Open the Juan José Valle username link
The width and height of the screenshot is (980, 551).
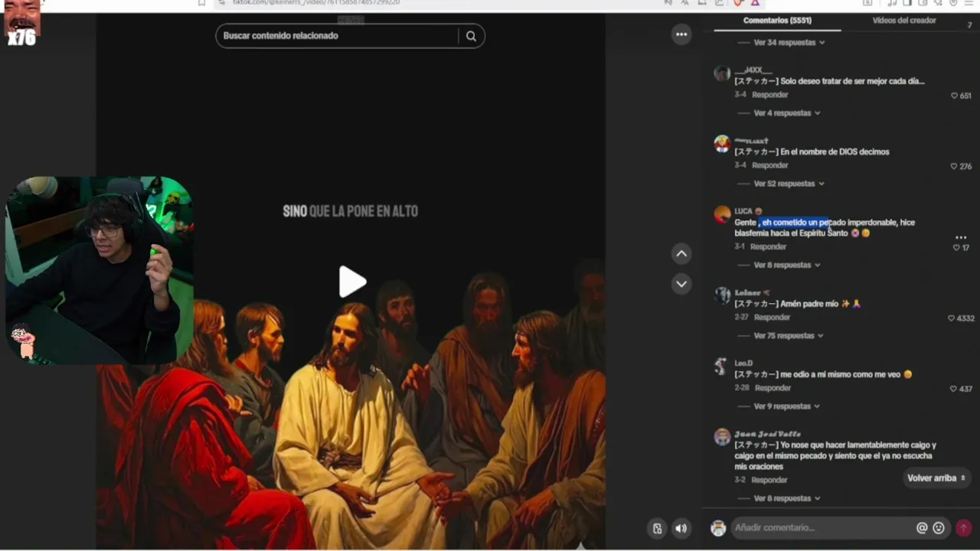coord(767,433)
